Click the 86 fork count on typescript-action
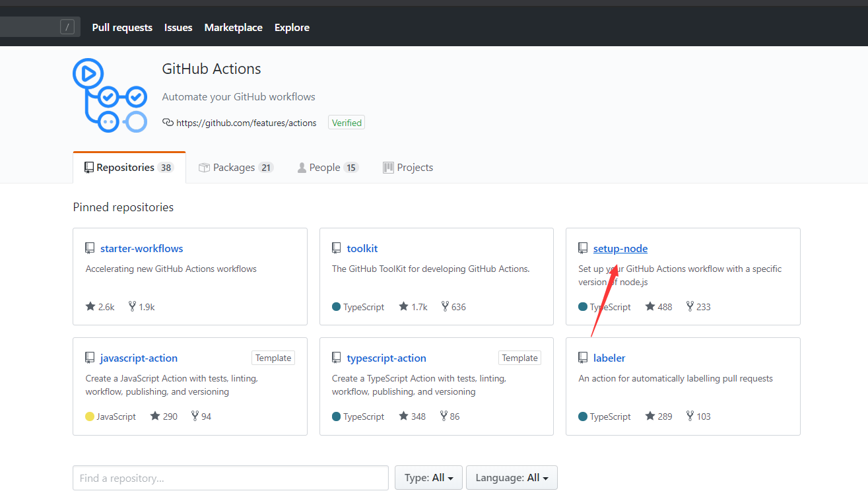This screenshot has width=868, height=497. click(x=455, y=416)
